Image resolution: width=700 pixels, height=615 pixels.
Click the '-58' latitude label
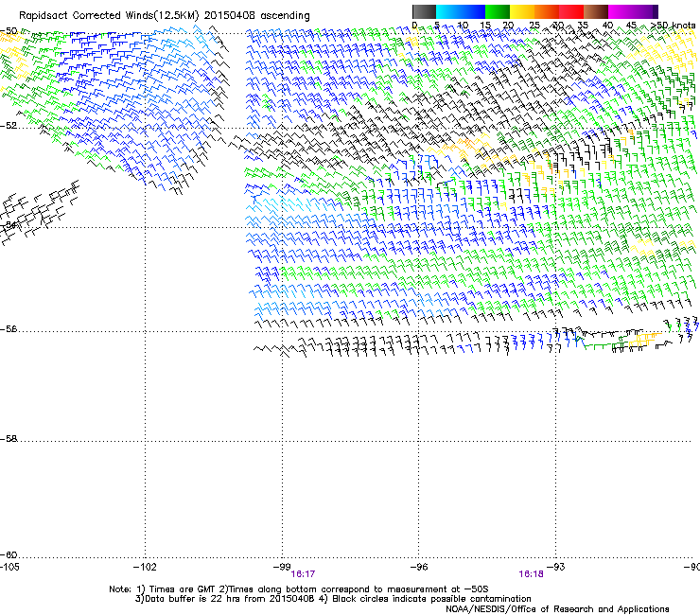(x=9, y=439)
